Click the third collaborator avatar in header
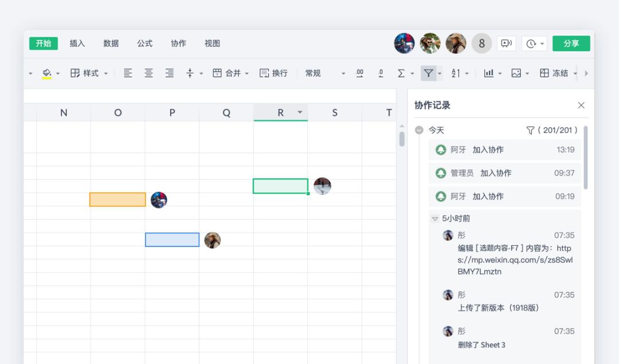The height and width of the screenshot is (364, 619). 456,44
